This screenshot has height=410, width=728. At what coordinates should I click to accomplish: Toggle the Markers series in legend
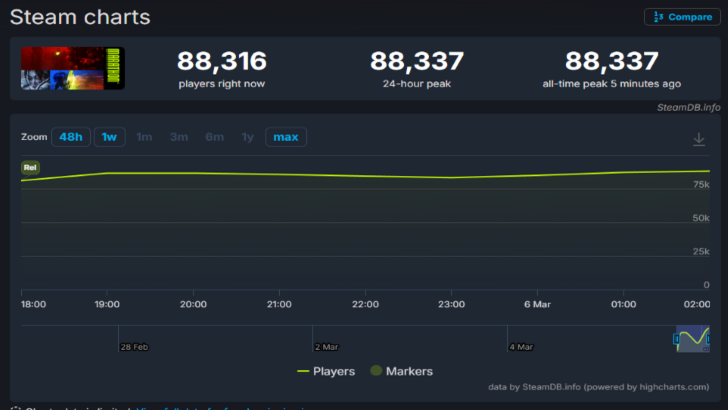pyautogui.click(x=402, y=371)
